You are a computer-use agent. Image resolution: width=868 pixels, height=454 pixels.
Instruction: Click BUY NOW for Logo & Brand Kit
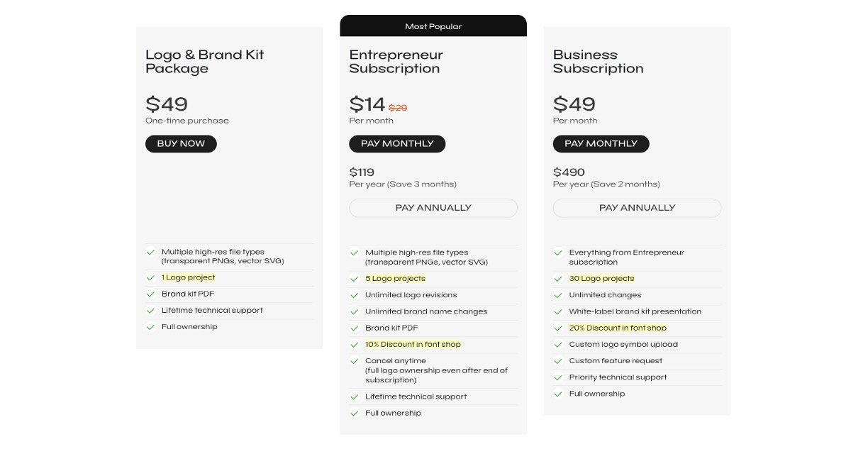click(181, 144)
